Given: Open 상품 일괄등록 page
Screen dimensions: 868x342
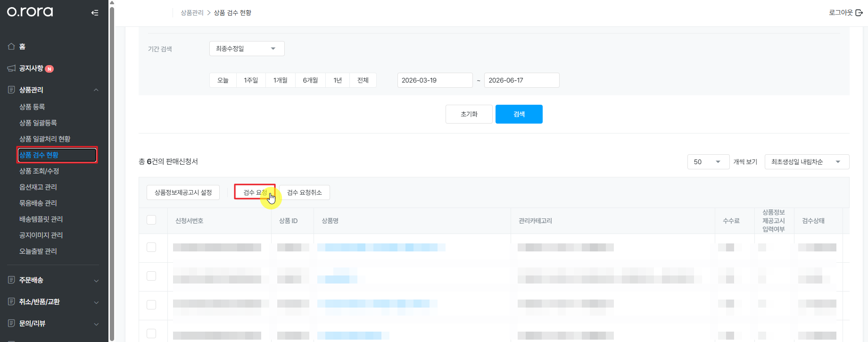Looking at the screenshot, I should click(38, 123).
